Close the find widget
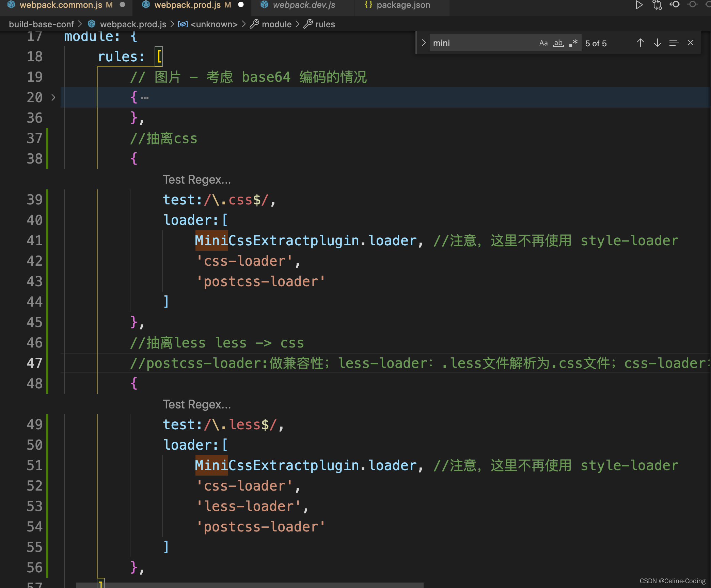711x588 pixels. pyautogui.click(x=691, y=43)
